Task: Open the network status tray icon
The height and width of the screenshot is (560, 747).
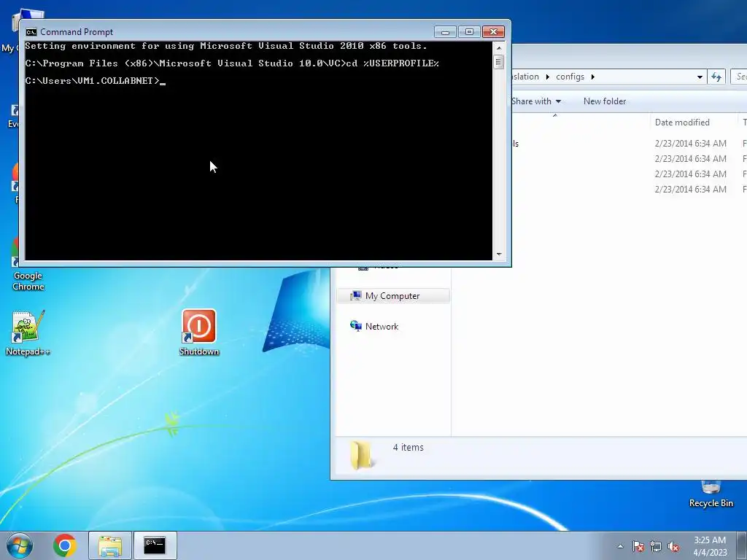Action: (x=656, y=546)
